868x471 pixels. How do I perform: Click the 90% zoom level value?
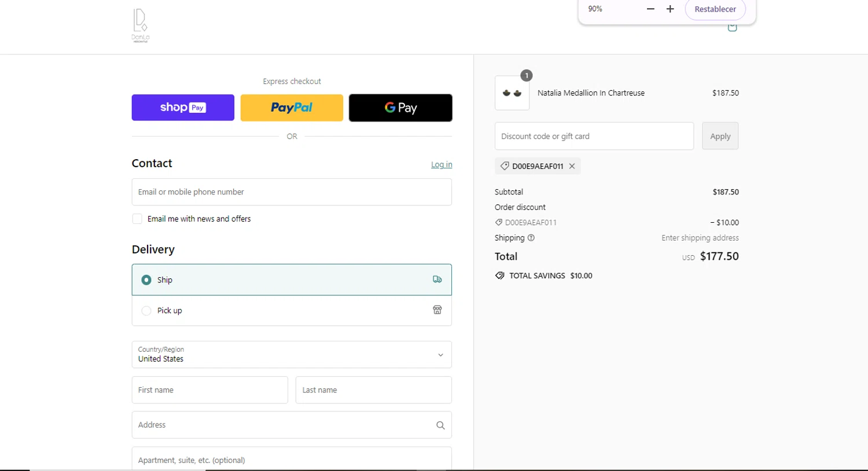595,9
